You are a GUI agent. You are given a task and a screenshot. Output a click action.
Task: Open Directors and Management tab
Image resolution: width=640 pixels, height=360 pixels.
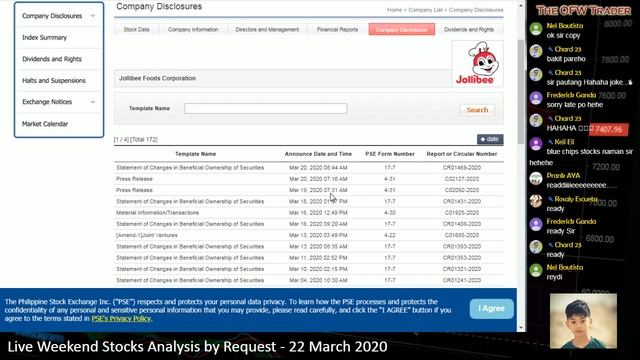[267, 29]
